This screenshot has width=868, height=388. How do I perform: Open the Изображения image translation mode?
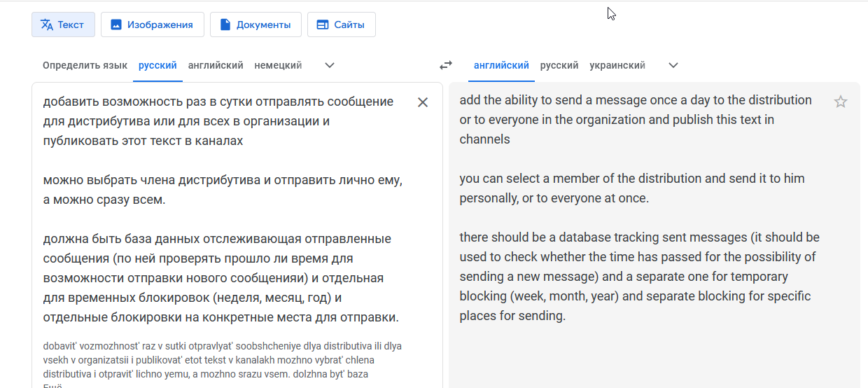(152, 25)
